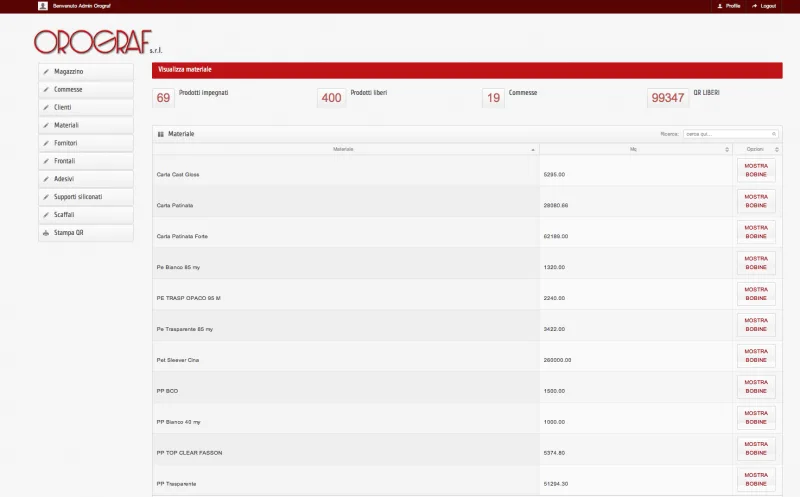This screenshot has width=800, height=497.
Task: Click Logout in the top bar
Action: 764,6
